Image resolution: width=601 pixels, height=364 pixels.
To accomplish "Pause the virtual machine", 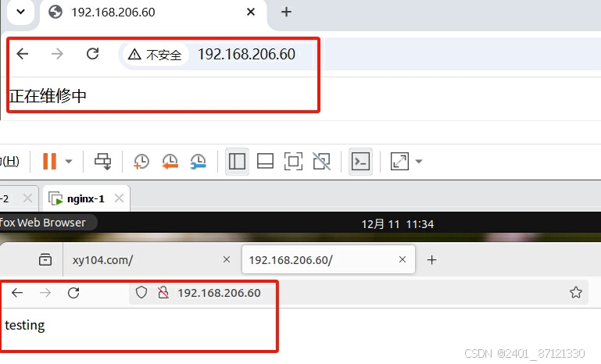I will (49, 162).
